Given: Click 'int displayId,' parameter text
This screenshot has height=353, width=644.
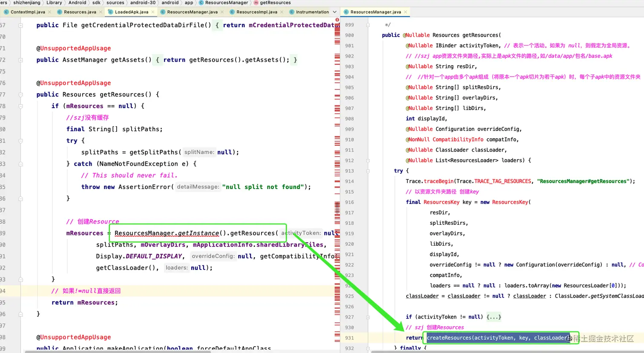Looking at the screenshot, I should coord(426,119).
